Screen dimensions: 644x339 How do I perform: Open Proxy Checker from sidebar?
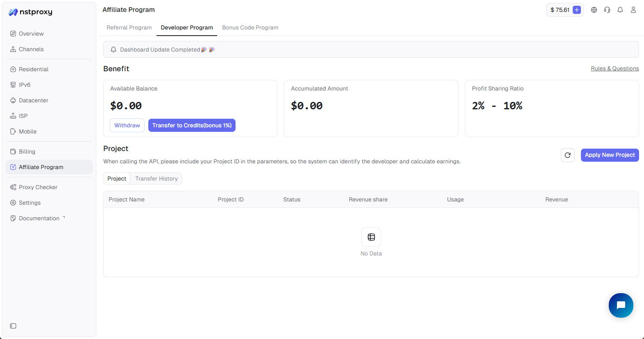pos(38,187)
